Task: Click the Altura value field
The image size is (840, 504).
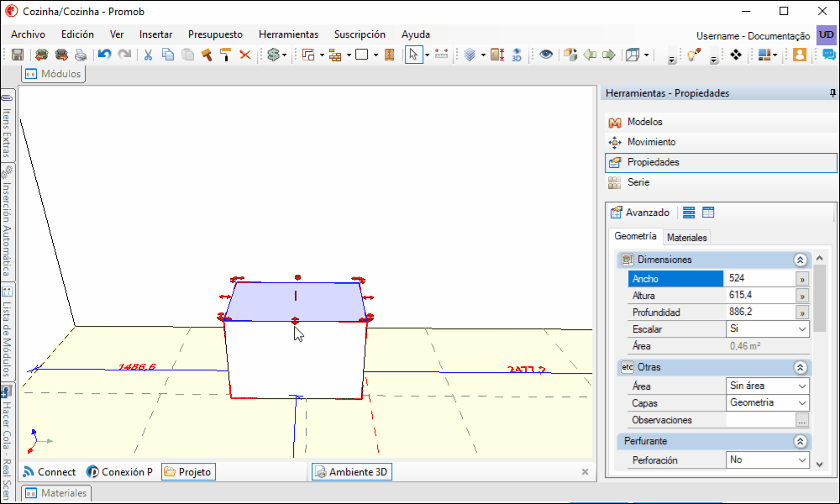Action: (761, 295)
